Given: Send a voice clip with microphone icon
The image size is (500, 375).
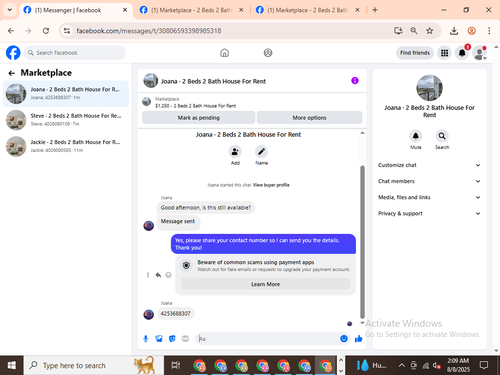Looking at the screenshot, I should pos(146,339).
